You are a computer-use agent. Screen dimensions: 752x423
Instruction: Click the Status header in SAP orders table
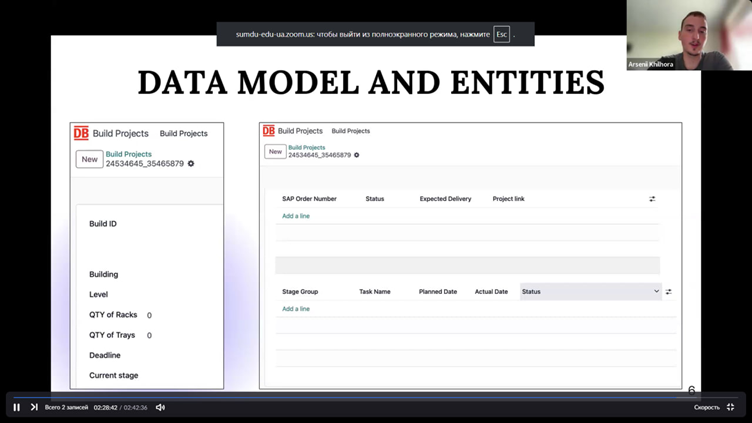coord(375,199)
